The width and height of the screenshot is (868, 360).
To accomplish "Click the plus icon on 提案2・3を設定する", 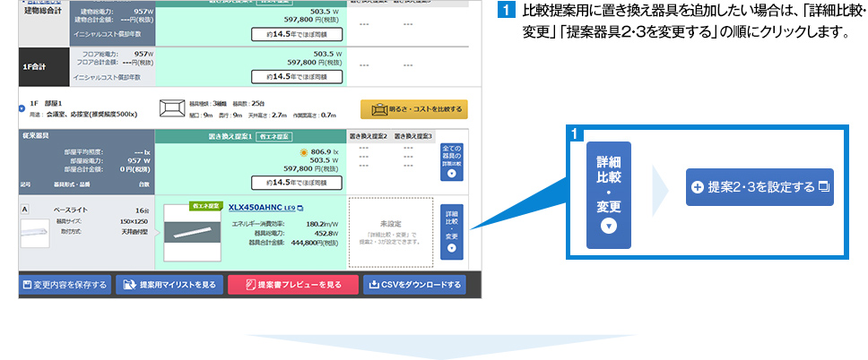I will [698, 187].
